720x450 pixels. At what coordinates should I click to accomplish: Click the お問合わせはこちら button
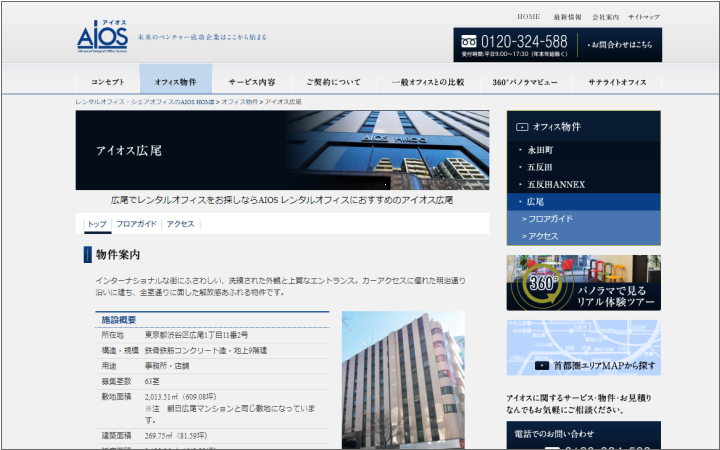619,45
